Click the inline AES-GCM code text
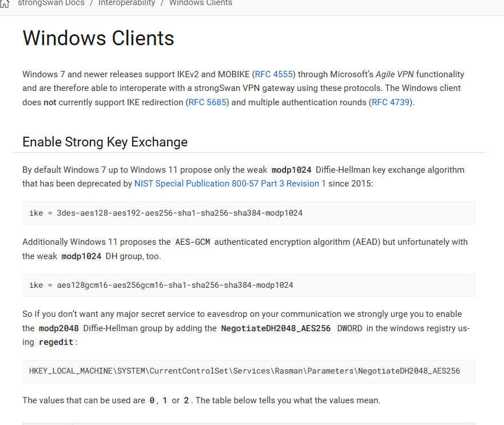The image size is (504, 425). (193, 242)
